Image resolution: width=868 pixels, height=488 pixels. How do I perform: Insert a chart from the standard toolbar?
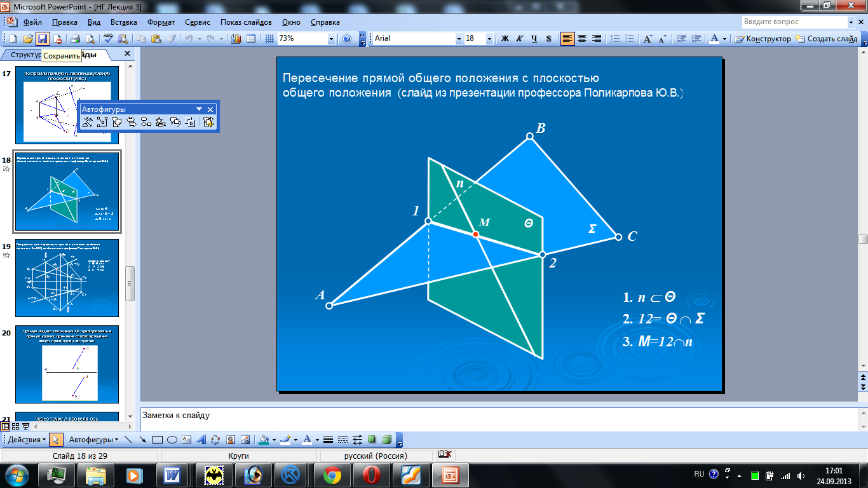coord(237,38)
